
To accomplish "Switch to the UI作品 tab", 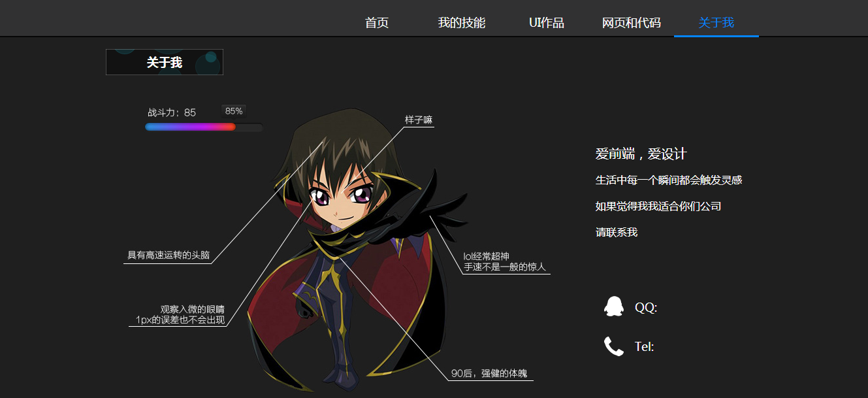I will [x=547, y=23].
